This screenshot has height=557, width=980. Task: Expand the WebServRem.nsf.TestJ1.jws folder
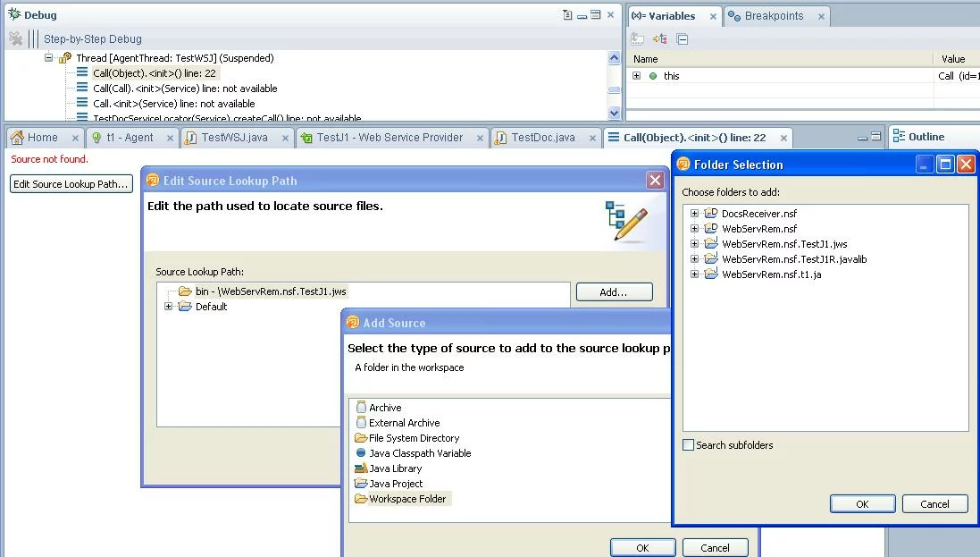pos(694,244)
